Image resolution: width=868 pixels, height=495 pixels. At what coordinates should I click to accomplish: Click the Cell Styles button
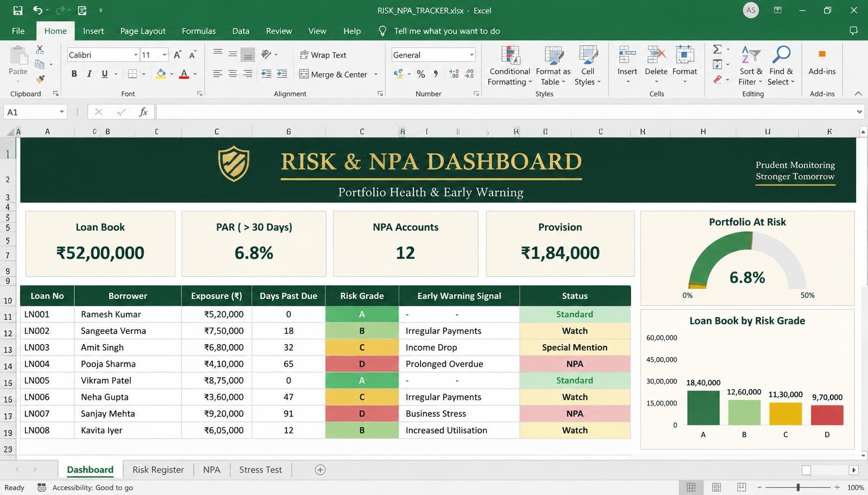click(x=588, y=66)
